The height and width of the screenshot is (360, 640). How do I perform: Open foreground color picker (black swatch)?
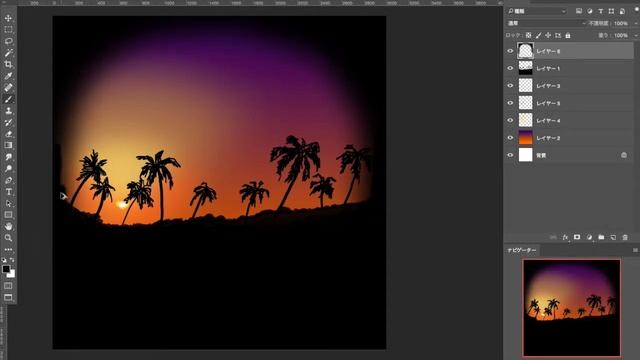tap(6, 269)
